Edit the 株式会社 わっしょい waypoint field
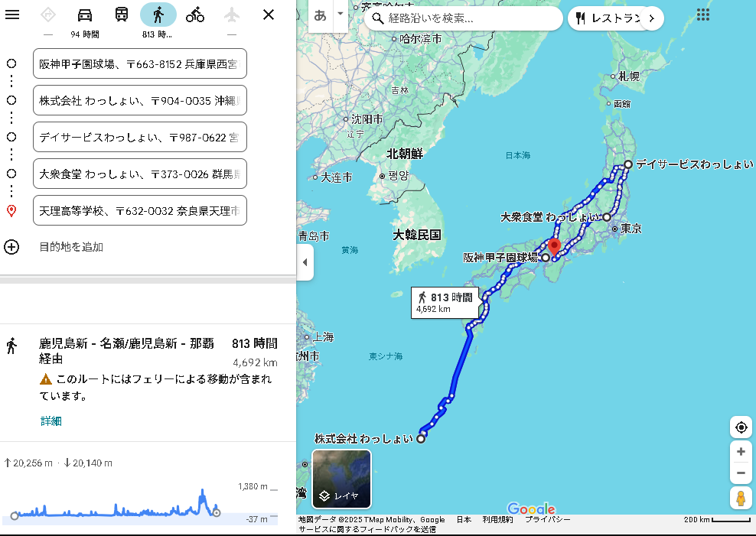 (140, 100)
